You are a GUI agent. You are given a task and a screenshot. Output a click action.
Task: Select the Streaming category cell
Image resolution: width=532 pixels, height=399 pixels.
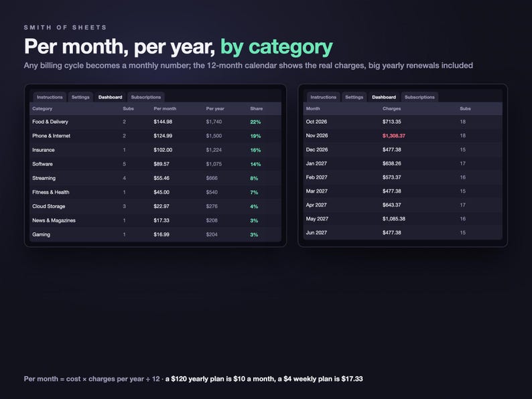coord(44,178)
